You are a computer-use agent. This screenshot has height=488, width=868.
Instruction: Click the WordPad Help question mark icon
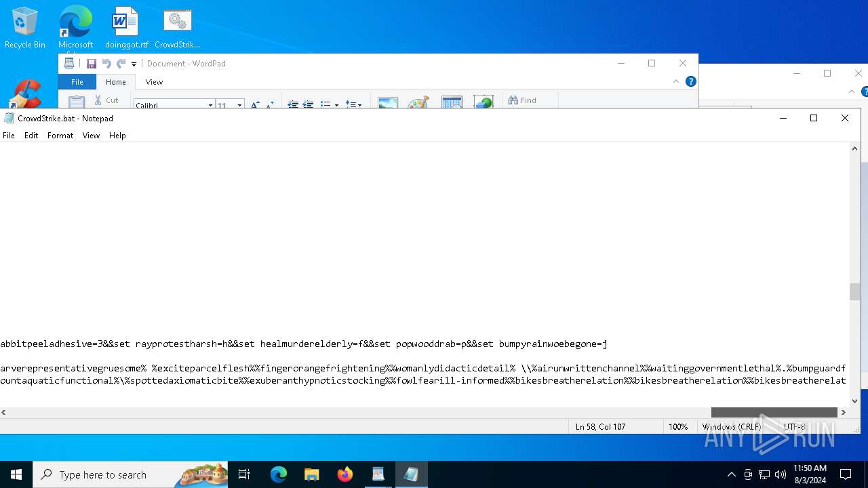pyautogui.click(x=691, y=81)
